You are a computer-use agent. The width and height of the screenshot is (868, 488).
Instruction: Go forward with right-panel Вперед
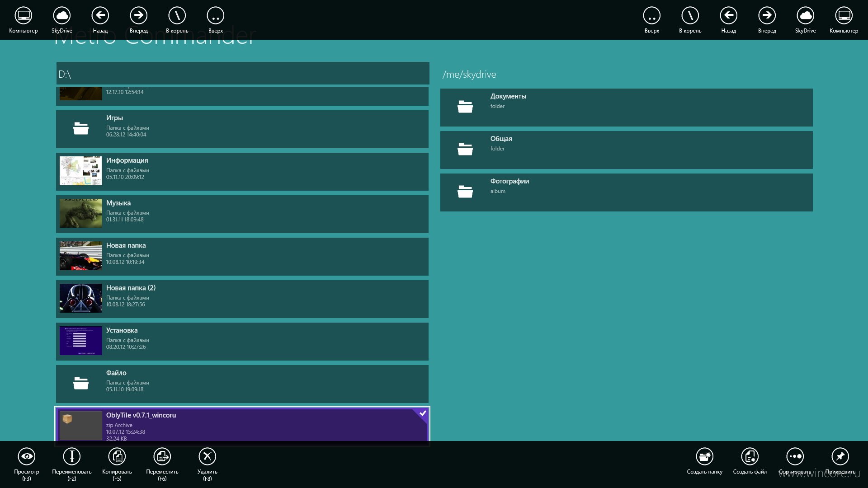tap(767, 16)
